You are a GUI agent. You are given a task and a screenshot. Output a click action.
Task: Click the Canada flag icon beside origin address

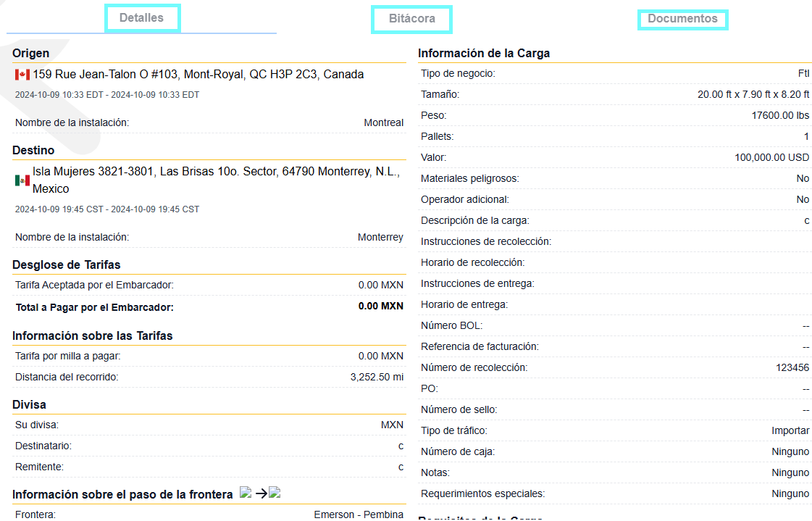pyautogui.click(x=21, y=74)
